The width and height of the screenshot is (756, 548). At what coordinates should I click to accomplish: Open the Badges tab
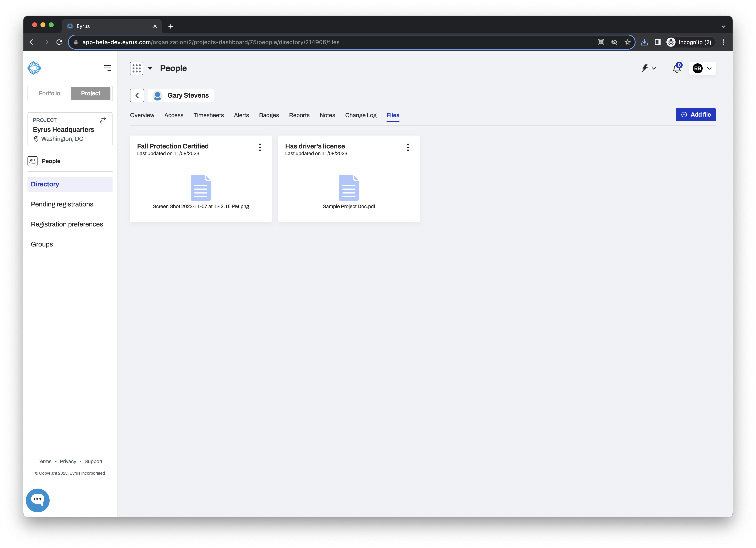[x=269, y=115]
